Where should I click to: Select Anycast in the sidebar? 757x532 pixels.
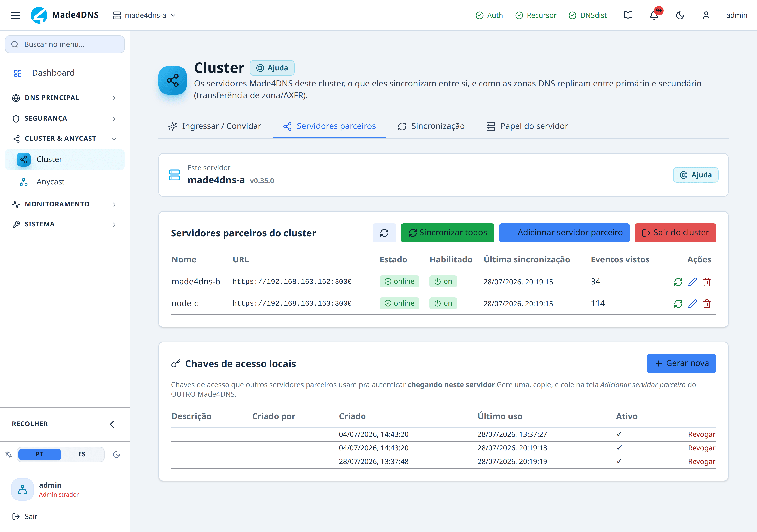[65, 182]
